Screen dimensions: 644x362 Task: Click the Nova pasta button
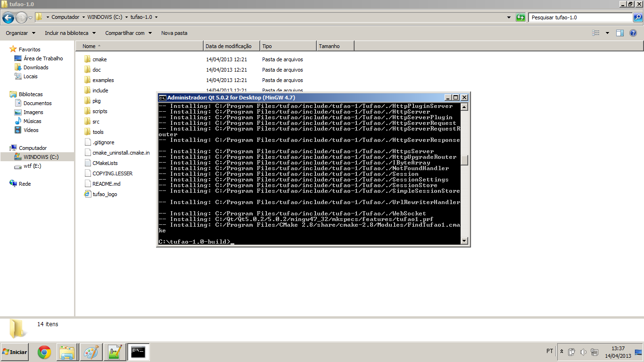coord(174,33)
